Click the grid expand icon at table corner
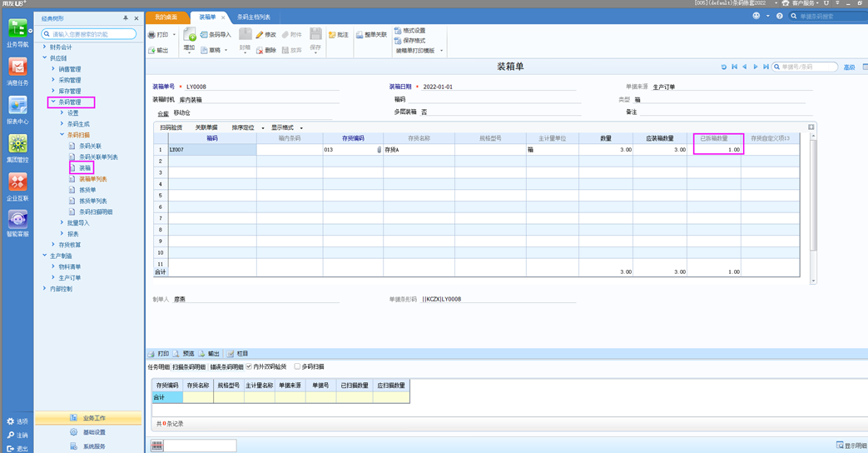Viewport: 868px width, 453px height. (811, 127)
